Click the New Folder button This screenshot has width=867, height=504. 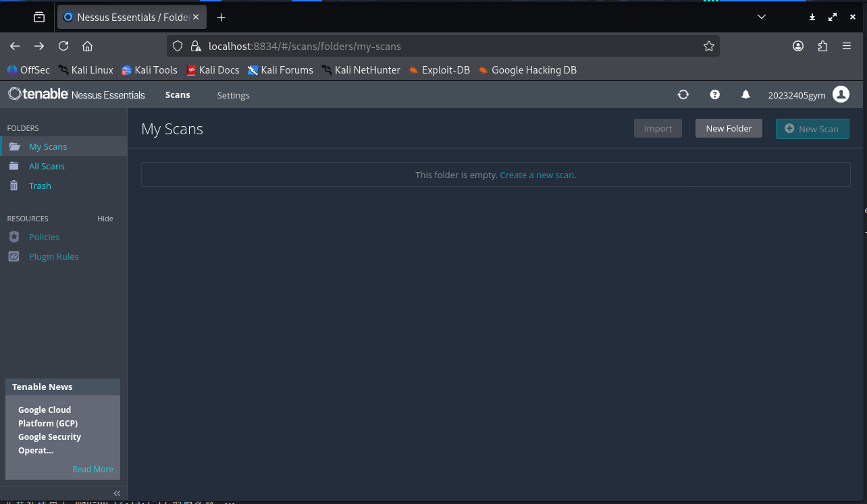tap(729, 128)
